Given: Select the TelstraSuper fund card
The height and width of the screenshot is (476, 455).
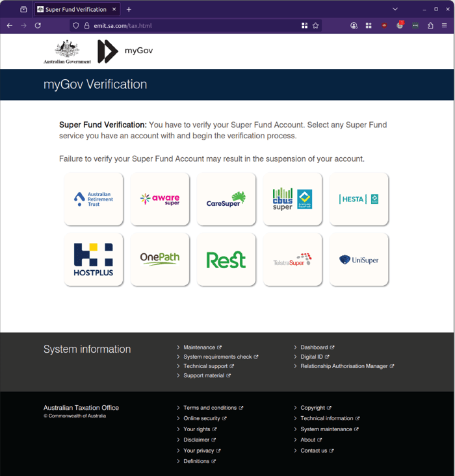Looking at the screenshot, I should [x=292, y=260].
